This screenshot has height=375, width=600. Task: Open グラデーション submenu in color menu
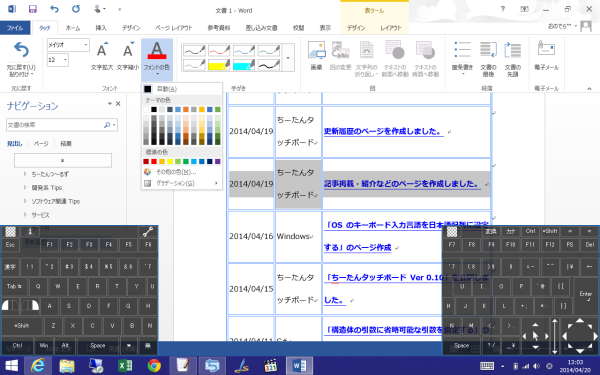pos(182,183)
